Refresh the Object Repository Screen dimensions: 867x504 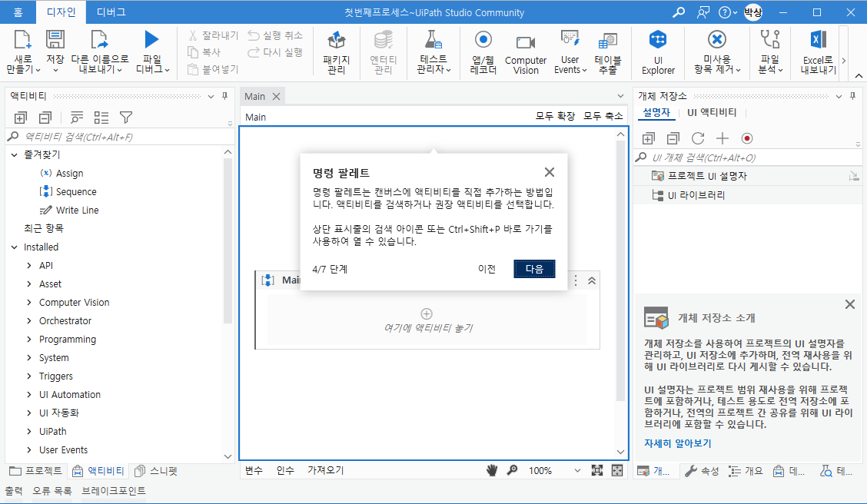click(x=698, y=138)
